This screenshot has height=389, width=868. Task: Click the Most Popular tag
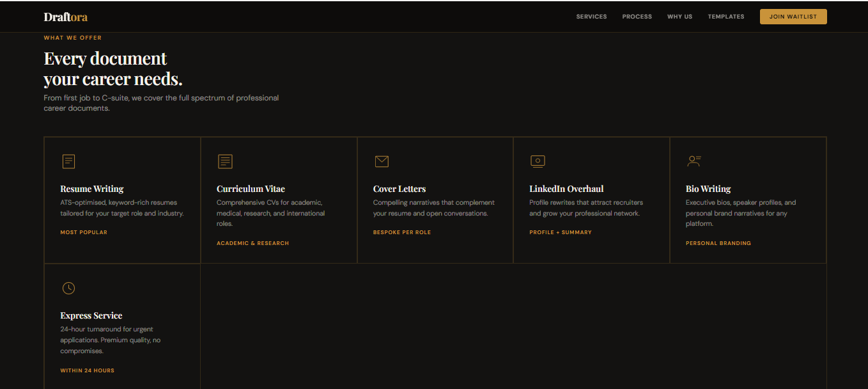coord(84,232)
